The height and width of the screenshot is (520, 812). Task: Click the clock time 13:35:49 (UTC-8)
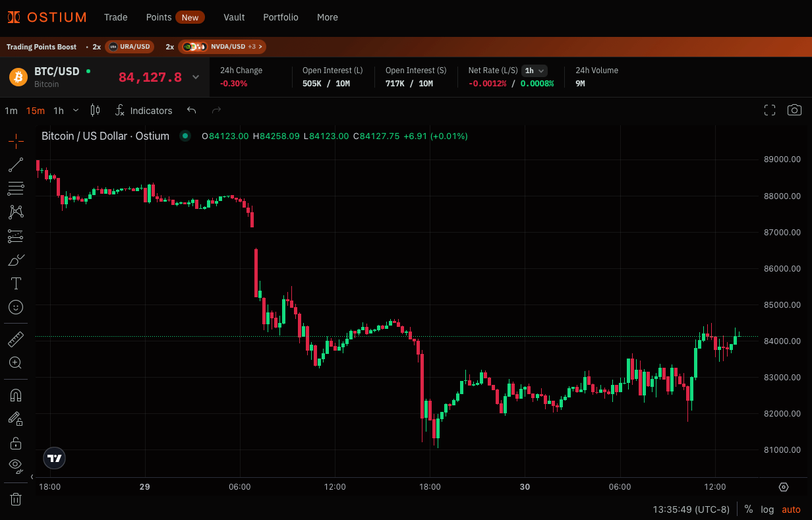pos(691,509)
